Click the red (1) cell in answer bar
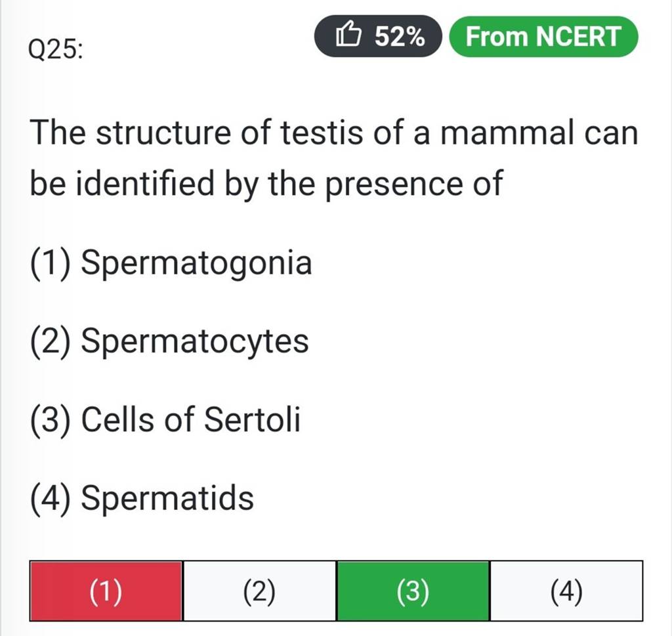The width and height of the screenshot is (672, 636). point(105,591)
